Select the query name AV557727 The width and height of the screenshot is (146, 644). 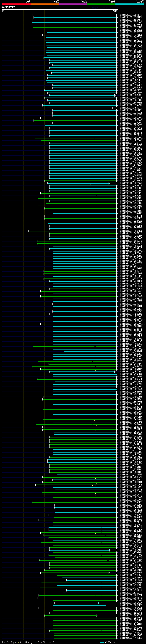[8, 7]
